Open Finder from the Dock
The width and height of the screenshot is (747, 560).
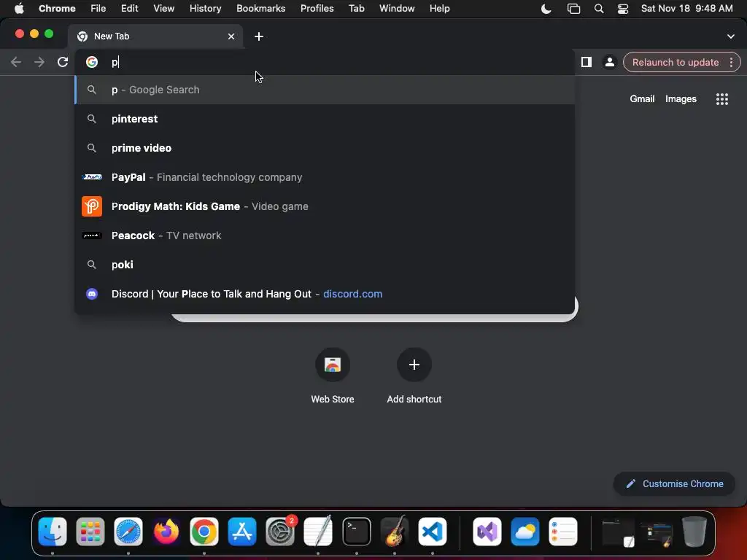(x=53, y=532)
